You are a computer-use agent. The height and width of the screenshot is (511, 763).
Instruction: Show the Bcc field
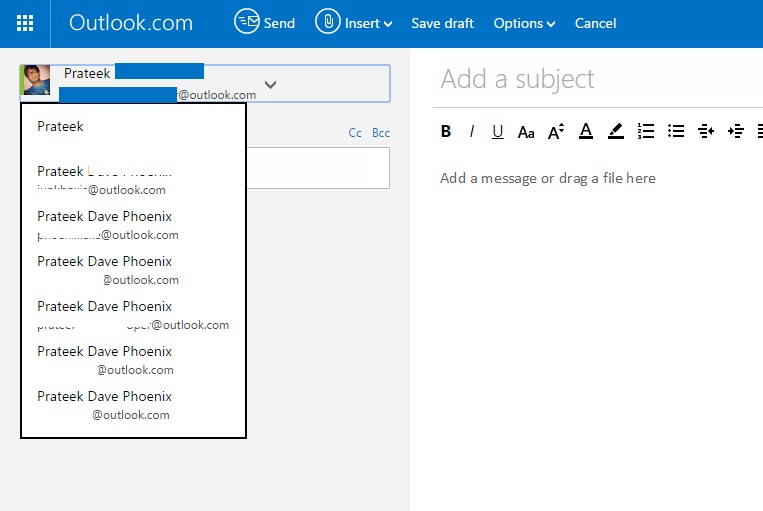point(381,133)
